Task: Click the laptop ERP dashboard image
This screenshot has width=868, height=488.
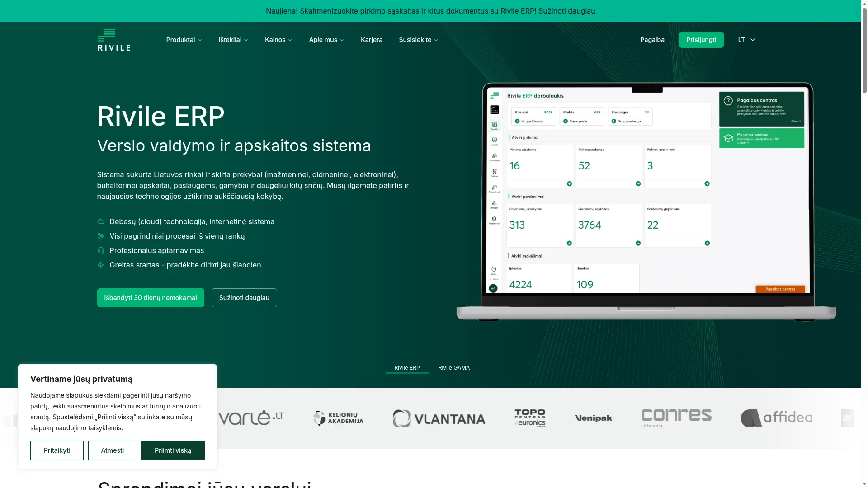Action: [x=646, y=202]
